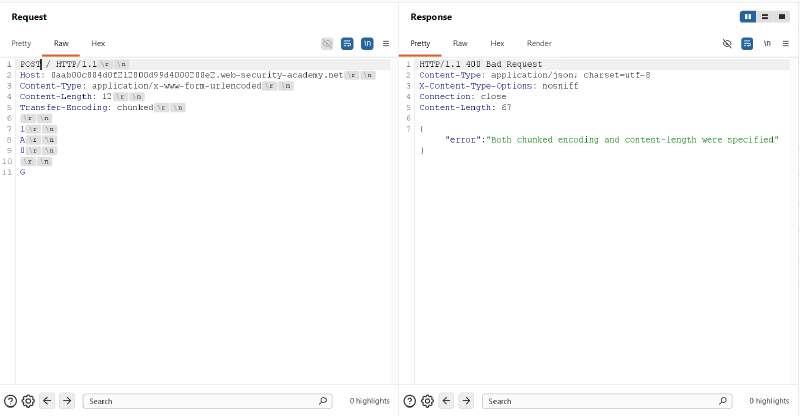800x416 pixels.
Task: Click 'Transfer-Encoding: chunked' header line
Action: 86,107
